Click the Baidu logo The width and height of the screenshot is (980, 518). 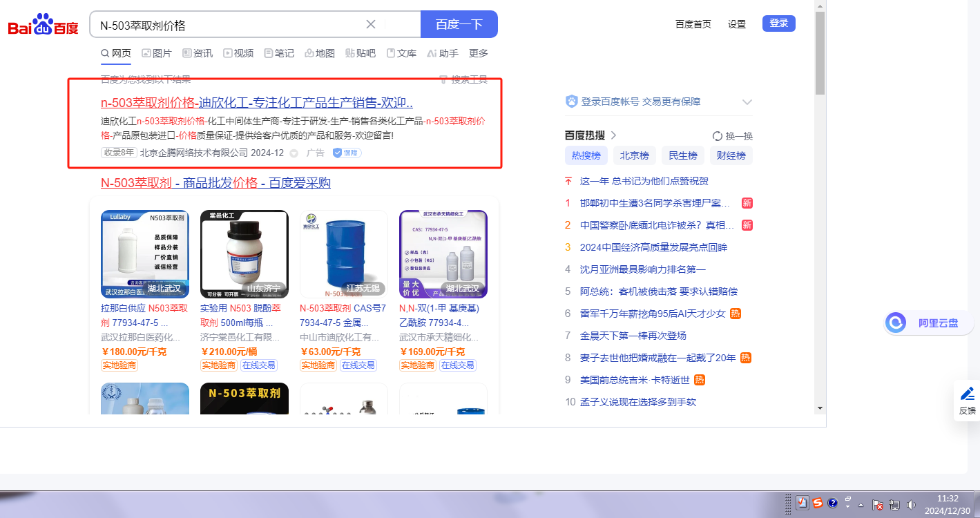43,25
